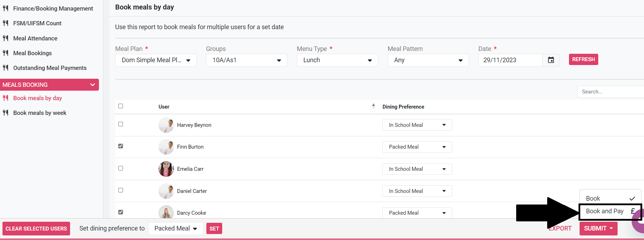
Task: Click into the Search field
Action: [611, 92]
